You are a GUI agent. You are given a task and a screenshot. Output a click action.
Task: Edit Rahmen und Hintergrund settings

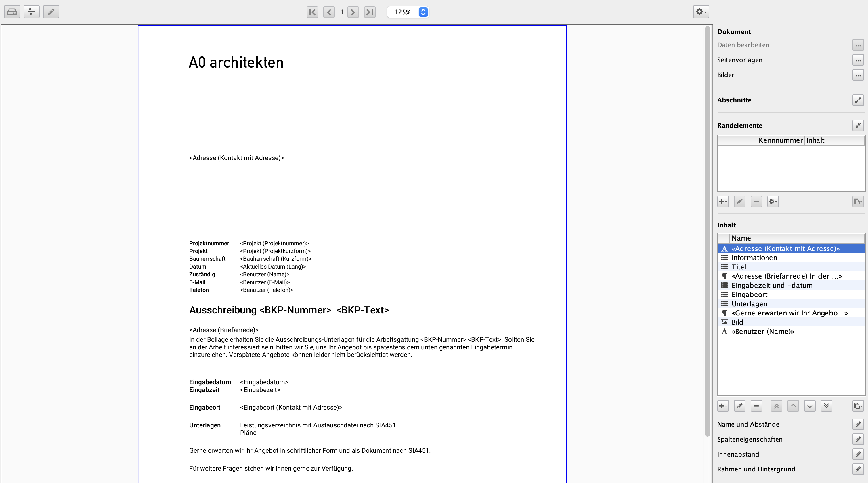click(x=858, y=469)
